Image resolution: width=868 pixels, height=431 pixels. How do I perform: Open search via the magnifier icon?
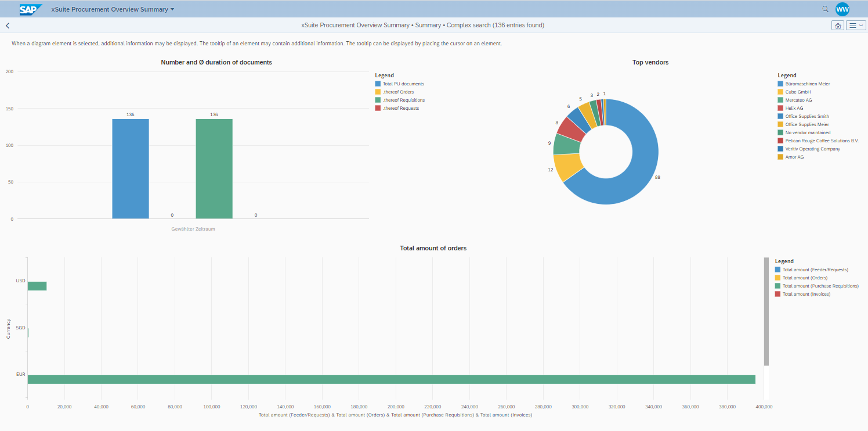(x=825, y=9)
